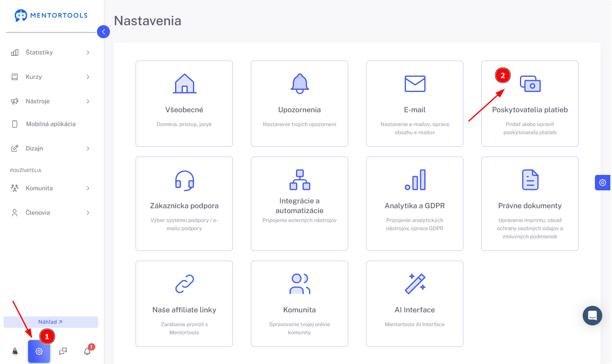The image size is (612, 364).
Task: Collapse the sidebar with the blue arrow
Action: click(103, 32)
